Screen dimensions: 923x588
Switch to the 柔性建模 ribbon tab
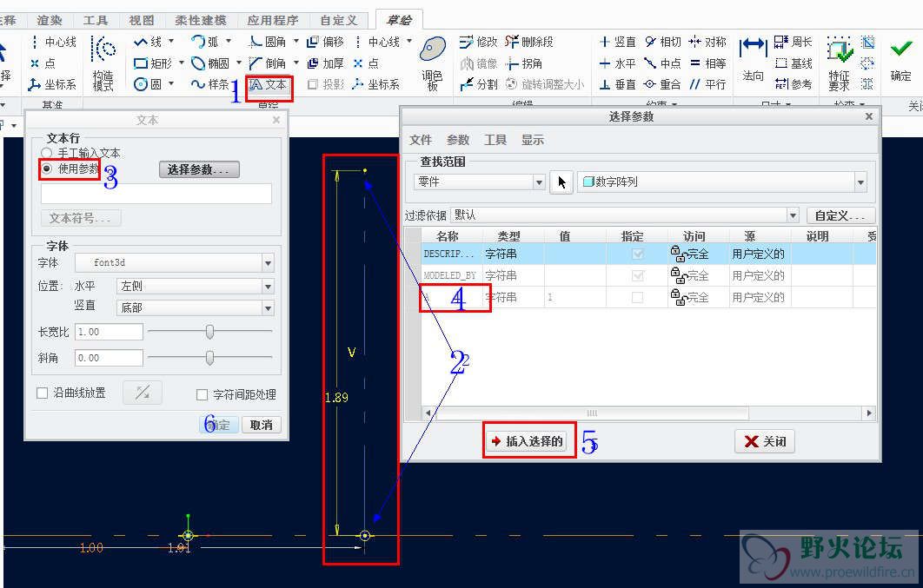pos(201,20)
